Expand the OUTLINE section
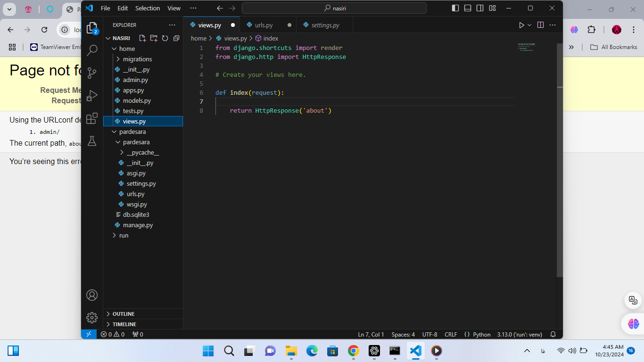644x362 pixels. [143, 314]
